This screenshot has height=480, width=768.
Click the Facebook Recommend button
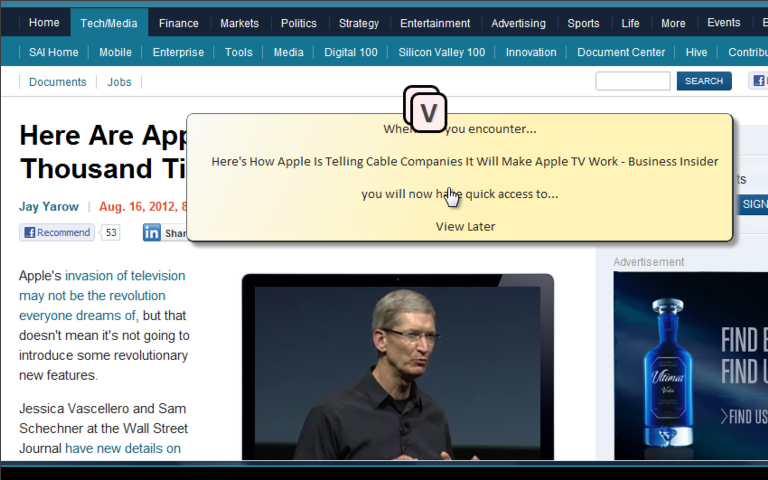(x=57, y=232)
